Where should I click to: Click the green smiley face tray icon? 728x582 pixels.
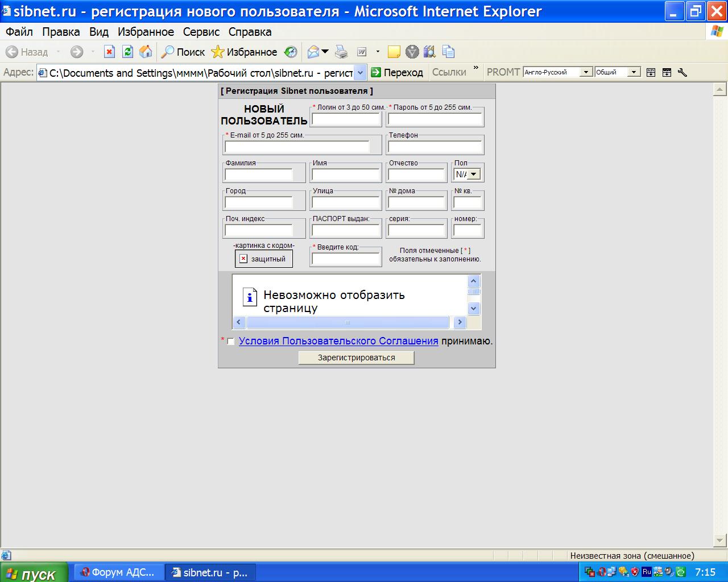coord(681,572)
